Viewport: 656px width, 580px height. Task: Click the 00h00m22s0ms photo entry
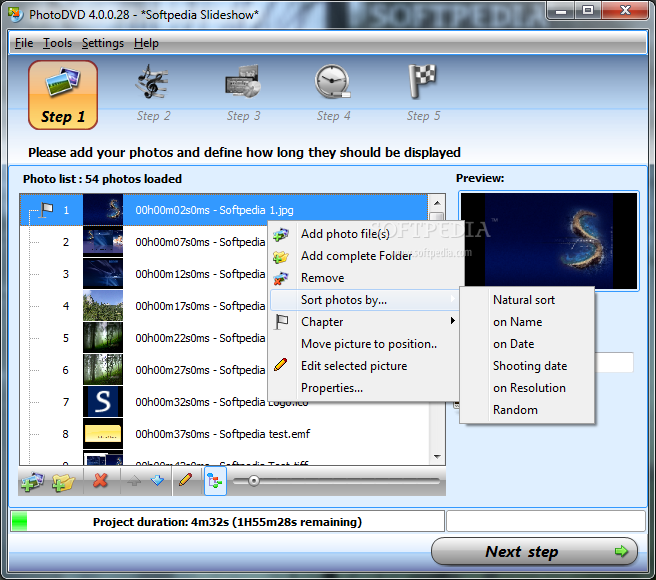point(200,338)
